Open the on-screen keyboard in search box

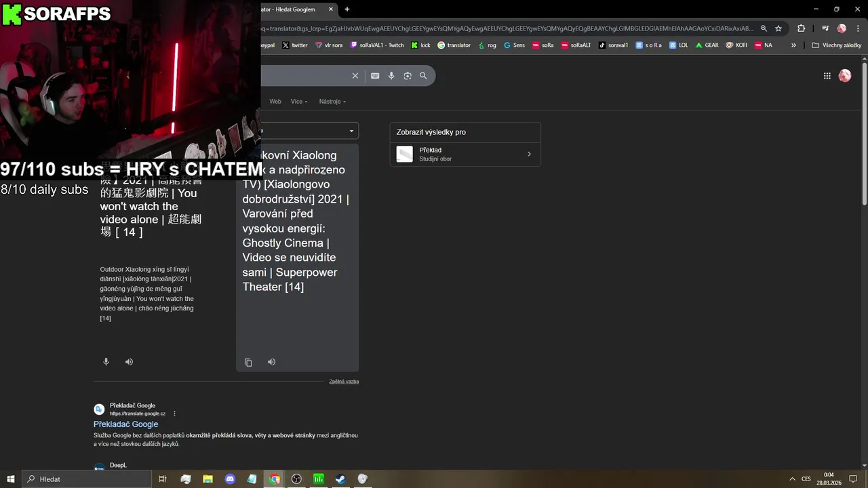(375, 76)
